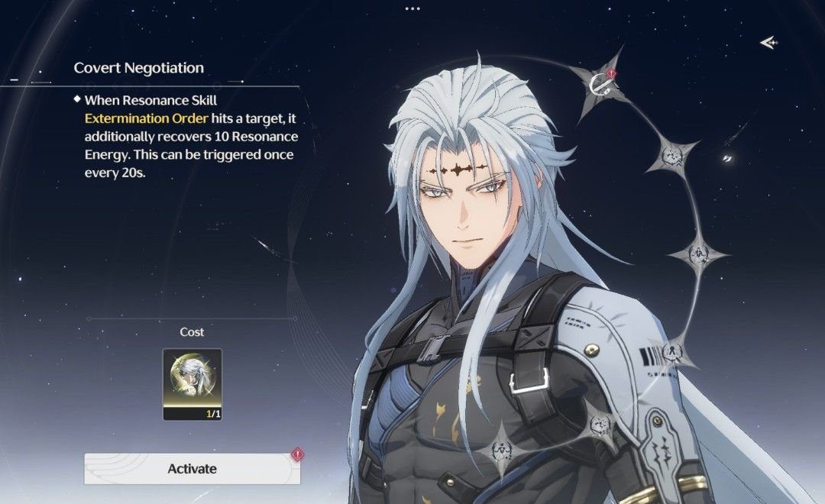Select the fifth resonance chain node
Viewport: 825px width, 504px height.
pyautogui.click(x=600, y=423)
